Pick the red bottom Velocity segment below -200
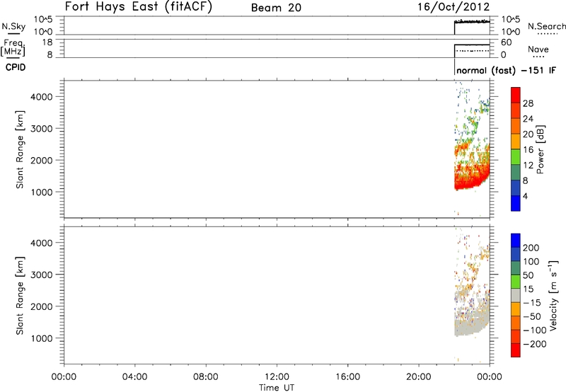 coord(516,350)
